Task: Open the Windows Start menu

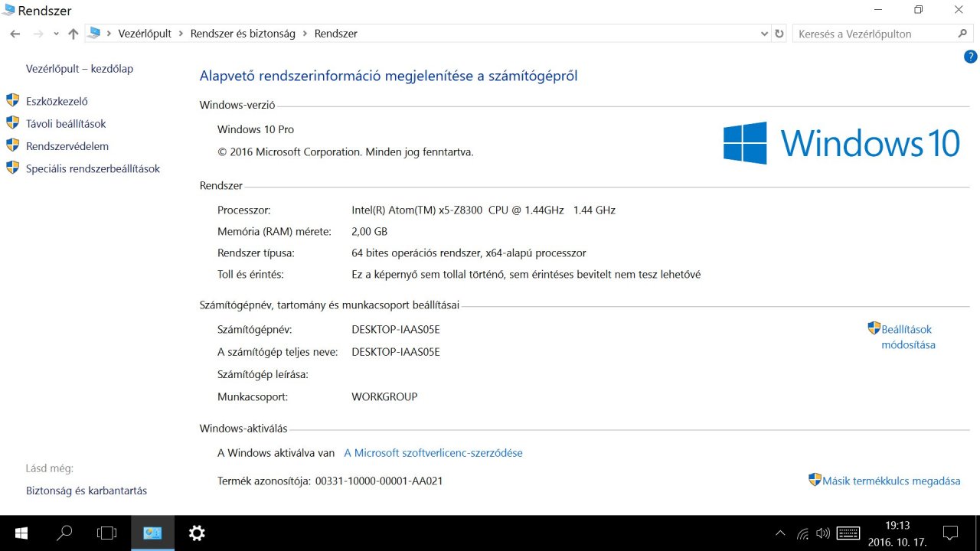Action: pyautogui.click(x=21, y=533)
